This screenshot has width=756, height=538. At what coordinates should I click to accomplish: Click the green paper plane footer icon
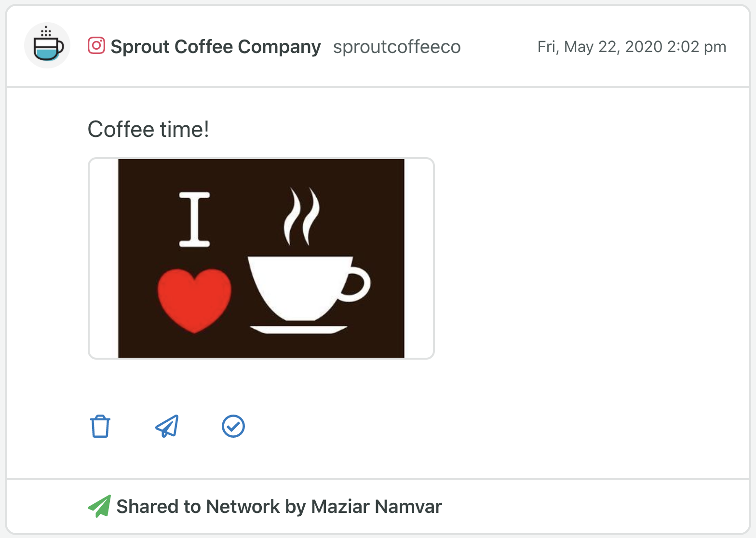99,506
